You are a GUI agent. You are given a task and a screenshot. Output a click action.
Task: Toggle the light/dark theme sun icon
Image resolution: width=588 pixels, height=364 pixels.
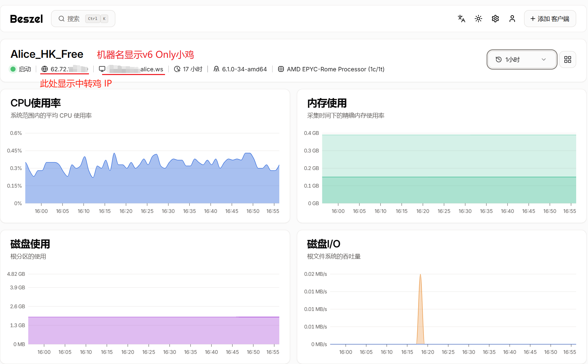click(x=478, y=19)
